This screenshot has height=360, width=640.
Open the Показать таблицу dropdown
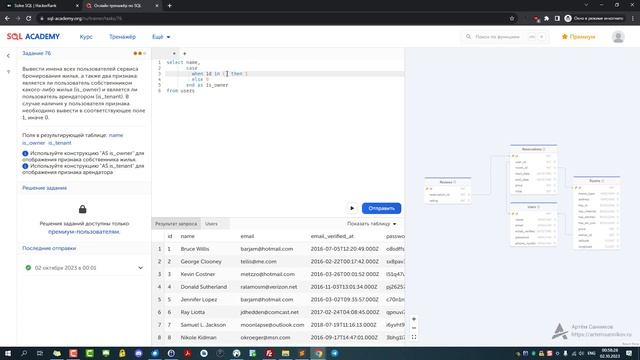(371, 224)
